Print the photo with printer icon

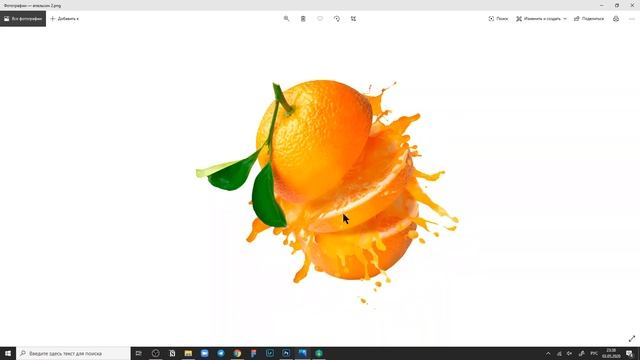(616, 19)
